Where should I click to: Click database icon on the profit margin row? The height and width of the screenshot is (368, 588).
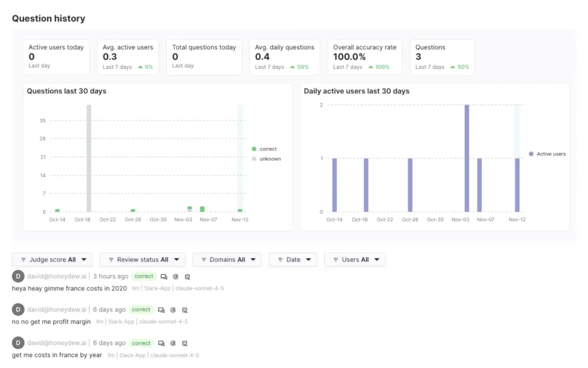pyautogui.click(x=185, y=310)
